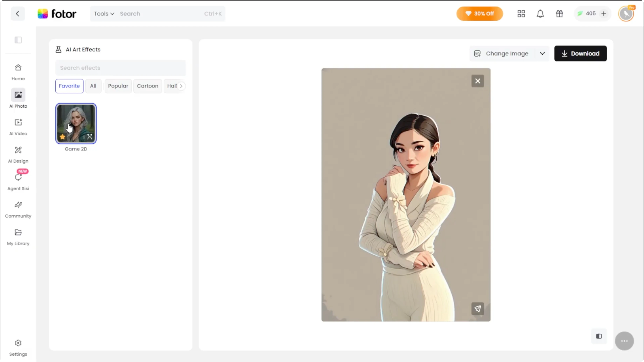Expand the Change Image dropdown arrow

(542, 54)
